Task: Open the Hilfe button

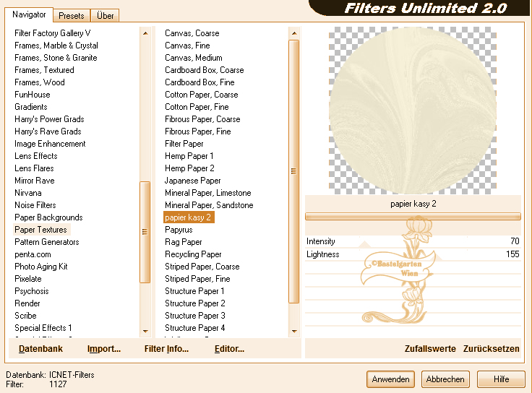Action: (501, 379)
